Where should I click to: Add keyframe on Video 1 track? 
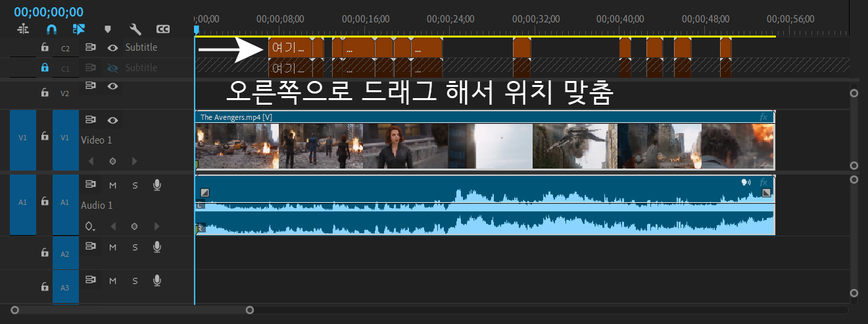pyautogui.click(x=112, y=161)
